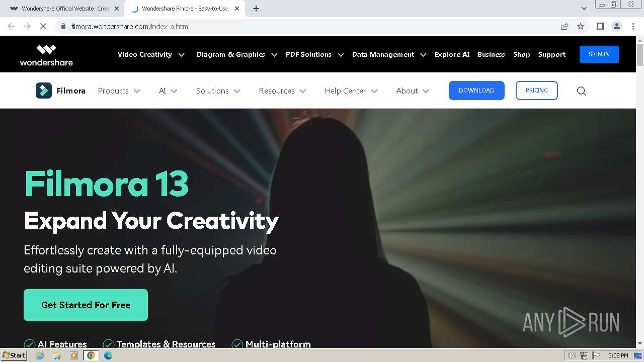Click the SIGN IN button
644x362 pixels.
click(599, 54)
